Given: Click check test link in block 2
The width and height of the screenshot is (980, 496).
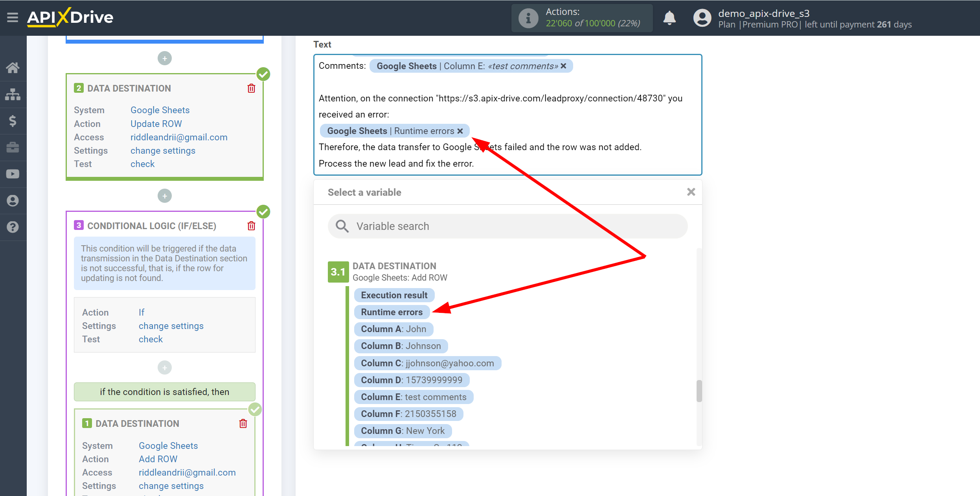Looking at the screenshot, I should tap(142, 164).
